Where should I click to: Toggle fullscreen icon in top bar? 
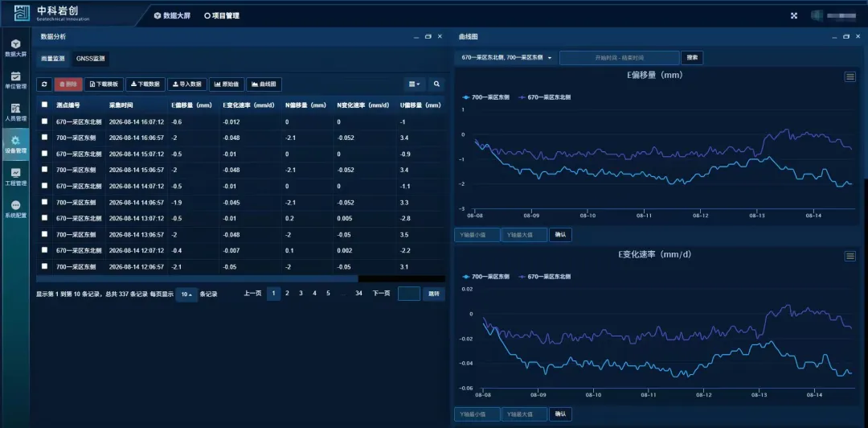pyautogui.click(x=794, y=15)
